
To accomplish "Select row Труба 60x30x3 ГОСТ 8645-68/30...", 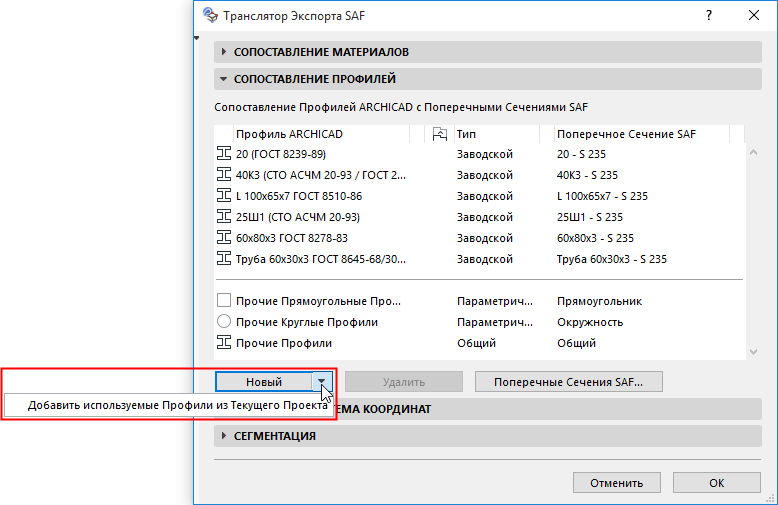I will [x=480, y=259].
